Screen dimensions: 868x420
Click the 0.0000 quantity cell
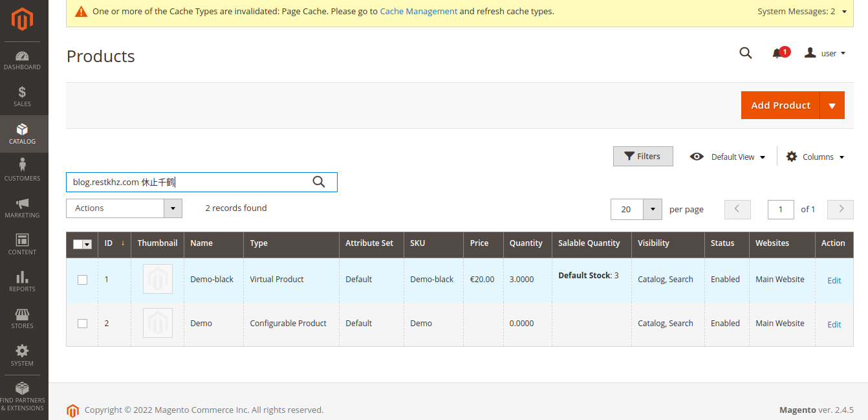[527, 324]
